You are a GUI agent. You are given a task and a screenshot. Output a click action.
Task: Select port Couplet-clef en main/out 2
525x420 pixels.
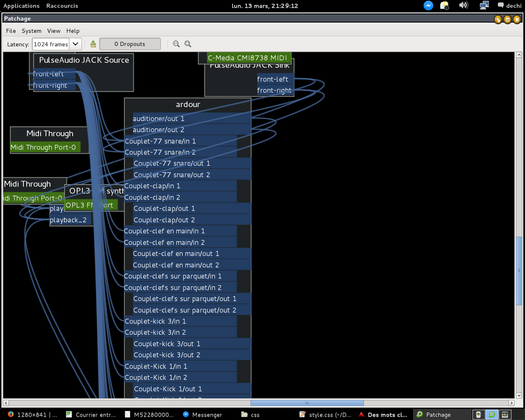192,265
